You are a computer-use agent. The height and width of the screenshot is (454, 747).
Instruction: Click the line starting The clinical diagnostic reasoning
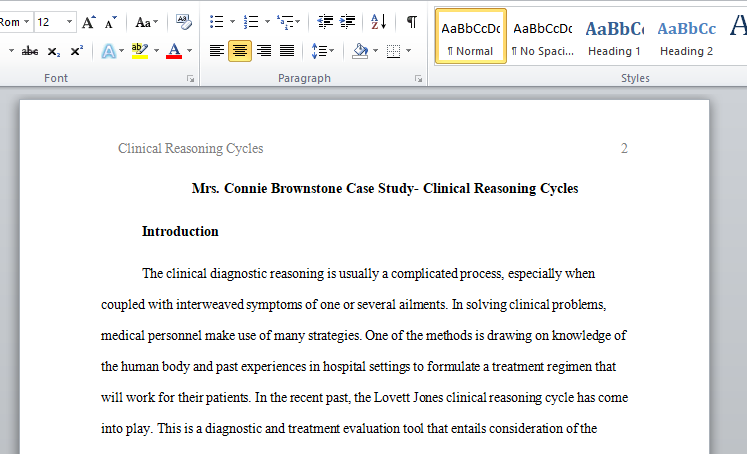point(368,273)
